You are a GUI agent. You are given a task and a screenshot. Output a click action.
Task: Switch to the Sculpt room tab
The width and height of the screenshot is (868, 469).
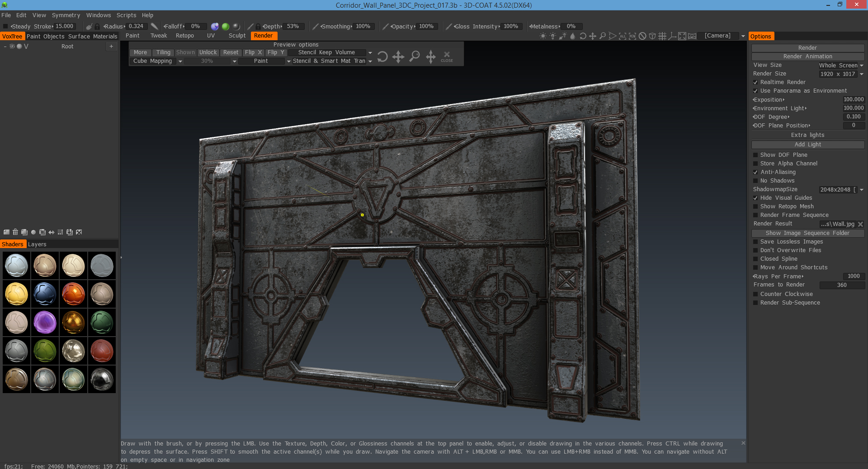pyautogui.click(x=237, y=36)
